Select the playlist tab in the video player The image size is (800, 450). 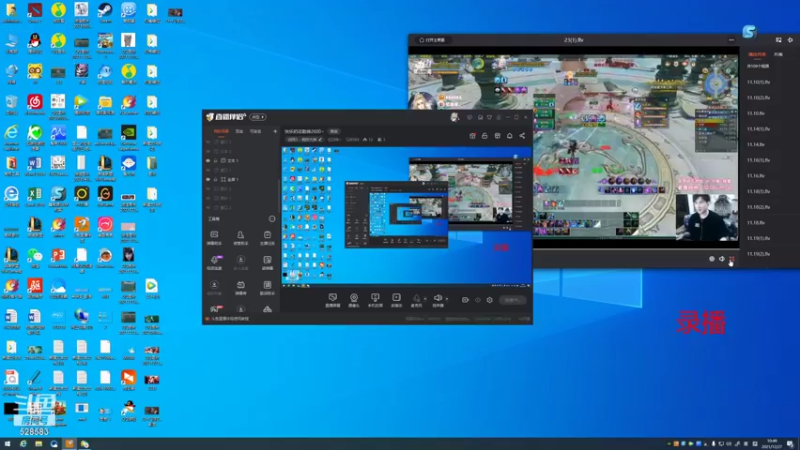coord(757,54)
